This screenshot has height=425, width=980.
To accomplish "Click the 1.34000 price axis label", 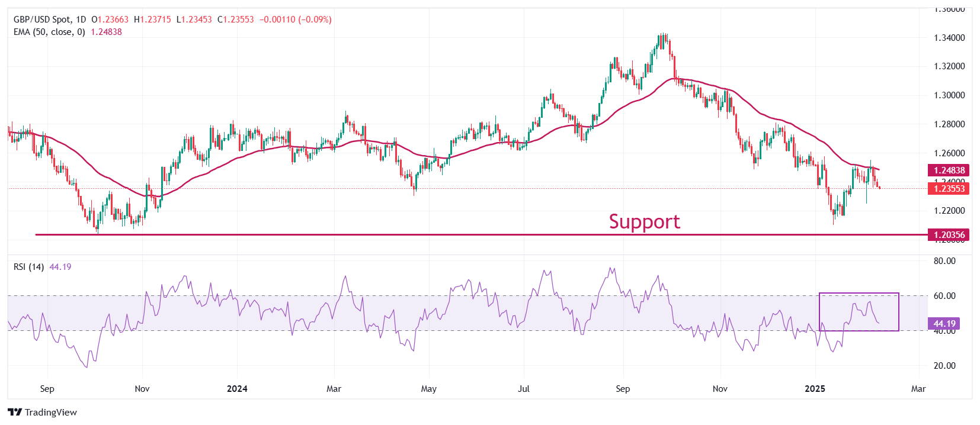I will tap(949, 38).
